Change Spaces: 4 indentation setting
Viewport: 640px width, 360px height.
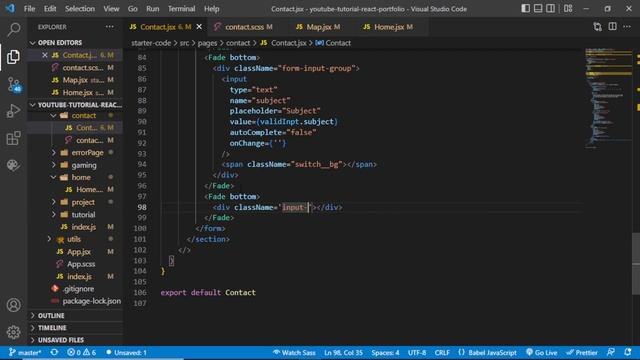click(x=385, y=352)
